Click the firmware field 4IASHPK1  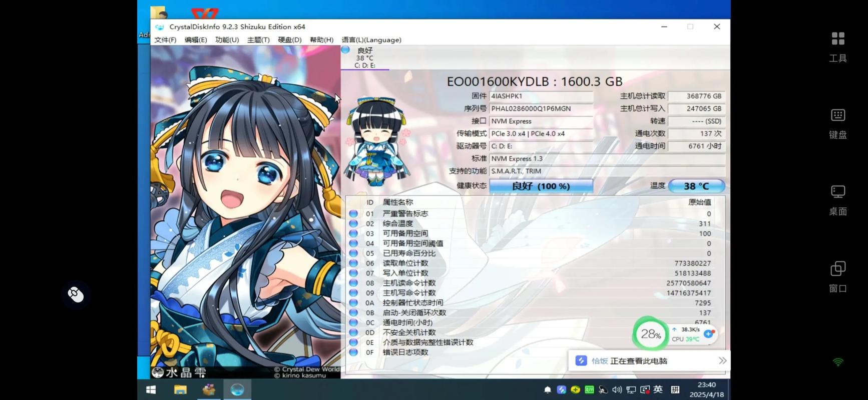(541, 96)
